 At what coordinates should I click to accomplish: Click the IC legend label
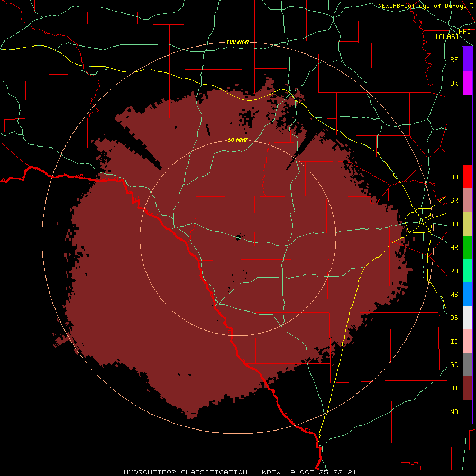(454, 342)
